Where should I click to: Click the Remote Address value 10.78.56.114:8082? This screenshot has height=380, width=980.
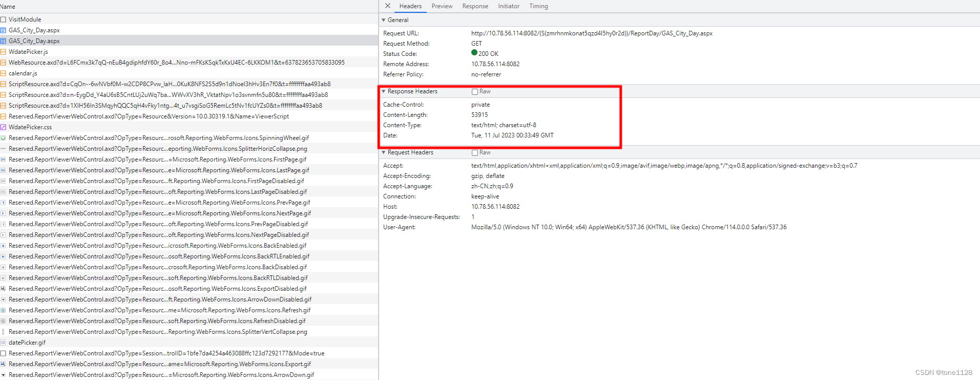(x=495, y=64)
